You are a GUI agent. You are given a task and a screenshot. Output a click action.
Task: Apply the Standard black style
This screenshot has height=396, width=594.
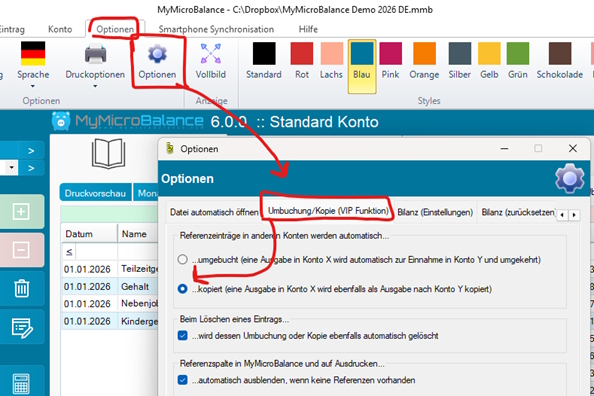pos(264,61)
